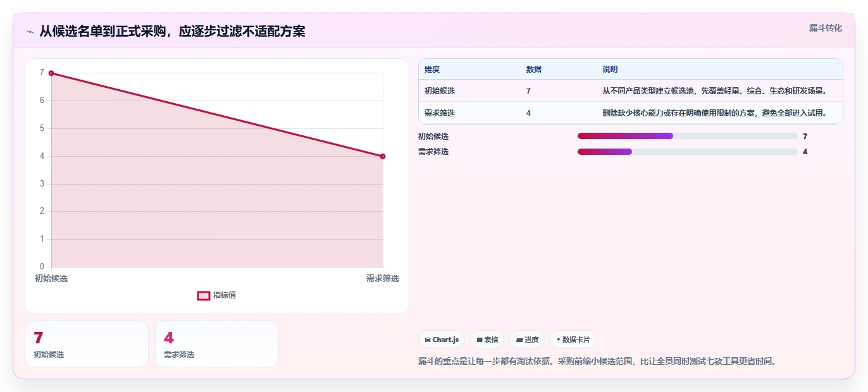Select the 4 需求筛选 stat card

point(217,344)
